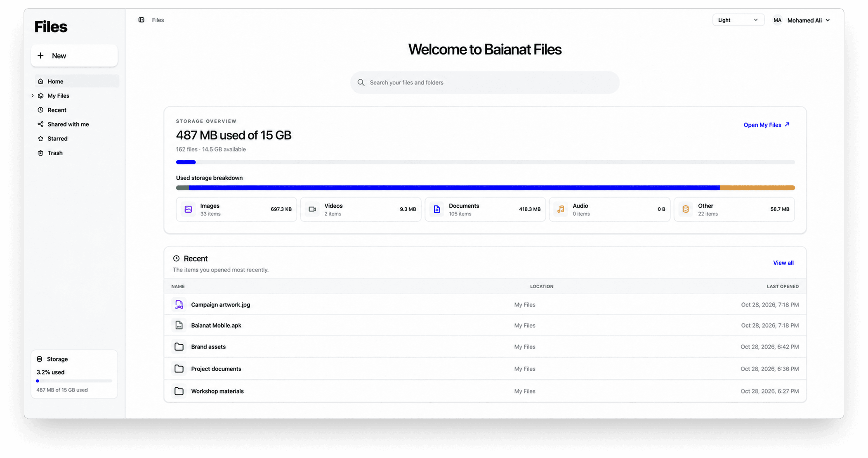868x458 pixels.
Task: Click the Images category icon
Action: click(x=188, y=209)
